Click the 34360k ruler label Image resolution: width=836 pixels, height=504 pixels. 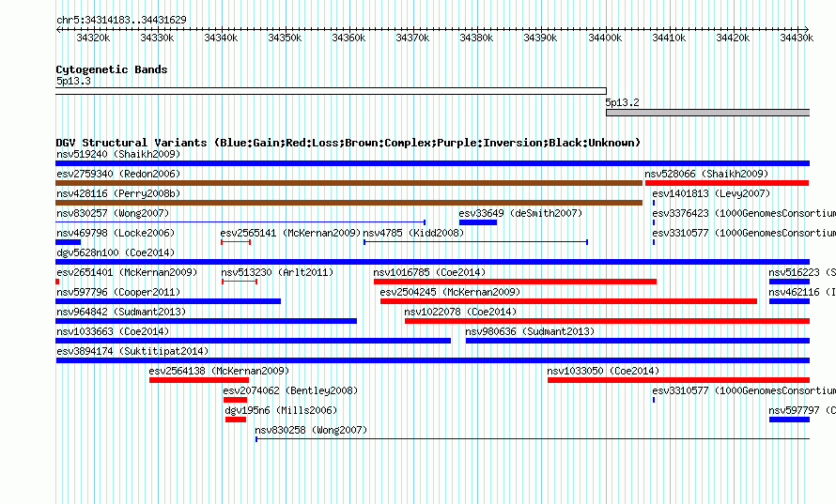pyautogui.click(x=348, y=38)
